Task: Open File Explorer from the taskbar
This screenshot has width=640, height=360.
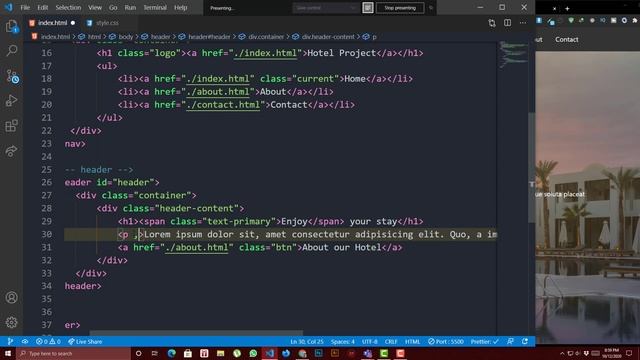Action: point(220,353)
